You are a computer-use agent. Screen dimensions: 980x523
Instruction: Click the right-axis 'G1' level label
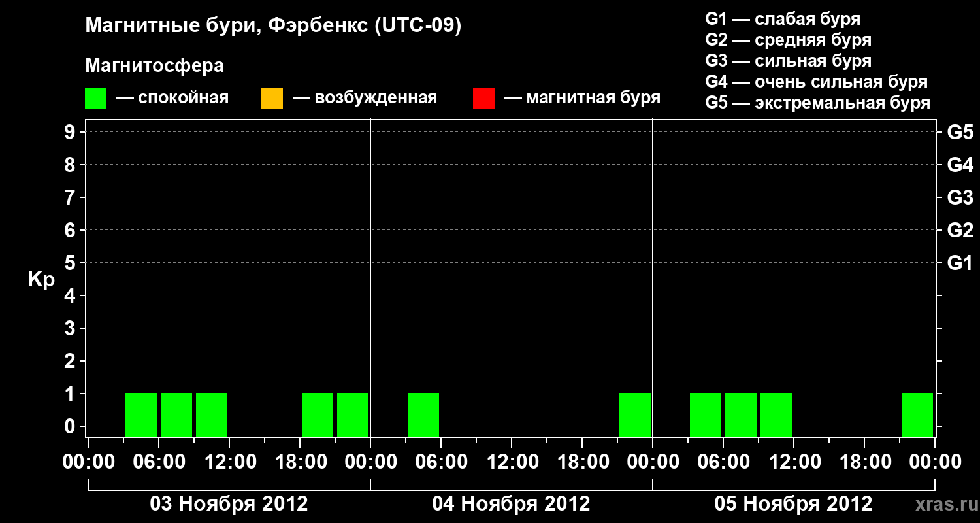(960, 263)
